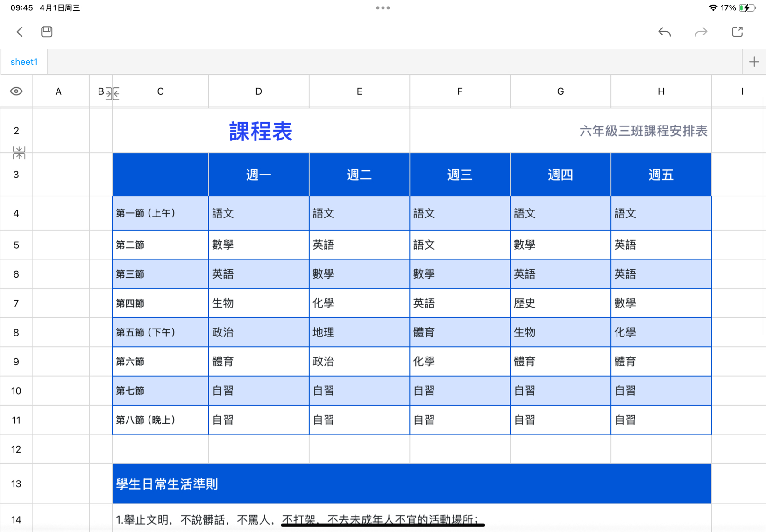Select the 週四 header cell

point(560,175)
